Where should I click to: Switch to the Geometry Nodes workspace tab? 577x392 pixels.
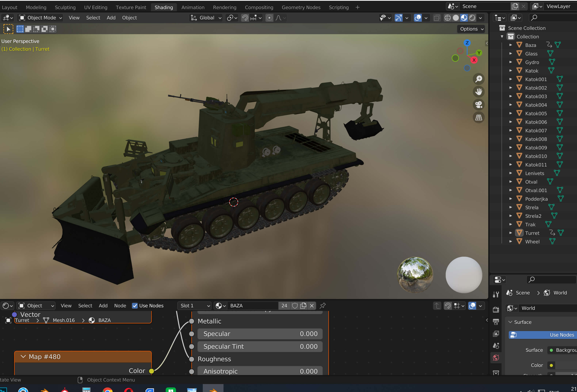pyautogui.click(x=301, y=7)
